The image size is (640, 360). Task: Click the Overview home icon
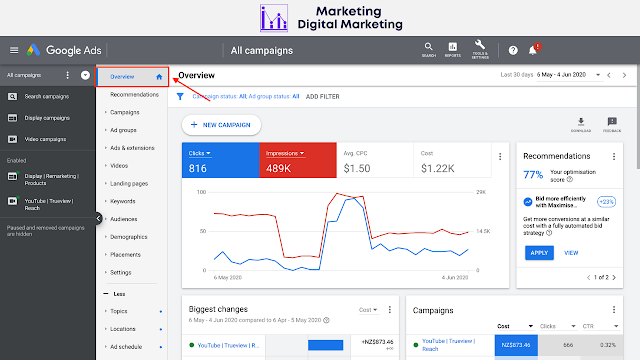coord(159,77)
